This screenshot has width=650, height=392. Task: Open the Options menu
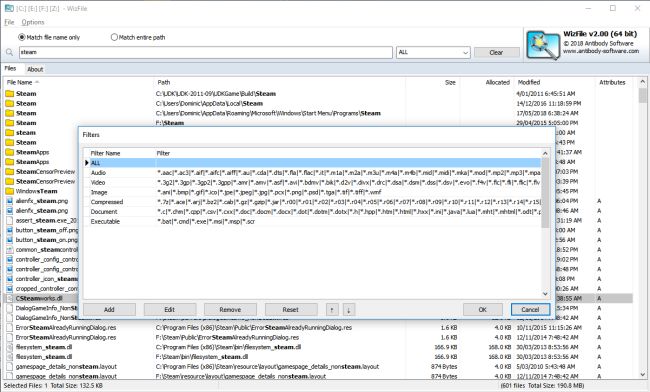pos(33,22)
